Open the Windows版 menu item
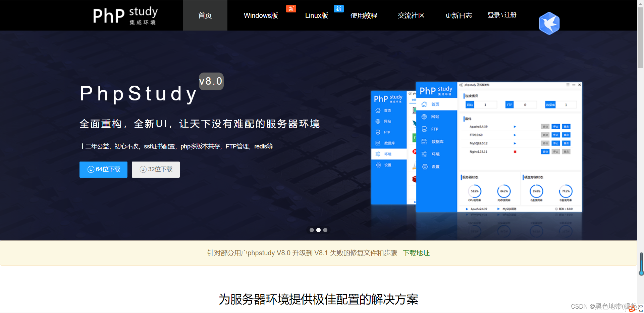644x313 pixels. click(261, 15)
